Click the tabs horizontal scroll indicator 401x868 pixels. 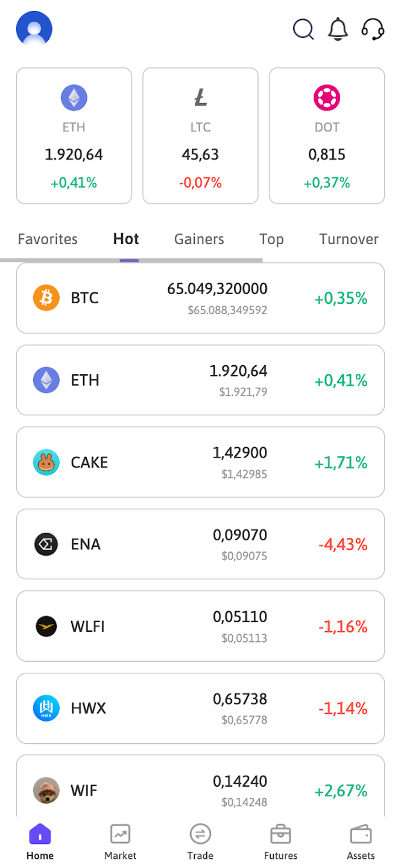pyautogui.click(x=131, y=260)
